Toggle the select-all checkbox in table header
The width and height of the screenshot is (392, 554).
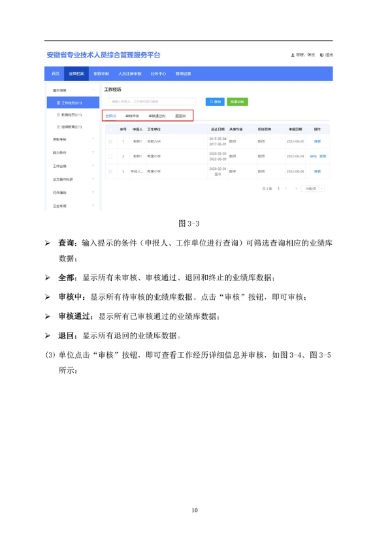coord(110,129)
